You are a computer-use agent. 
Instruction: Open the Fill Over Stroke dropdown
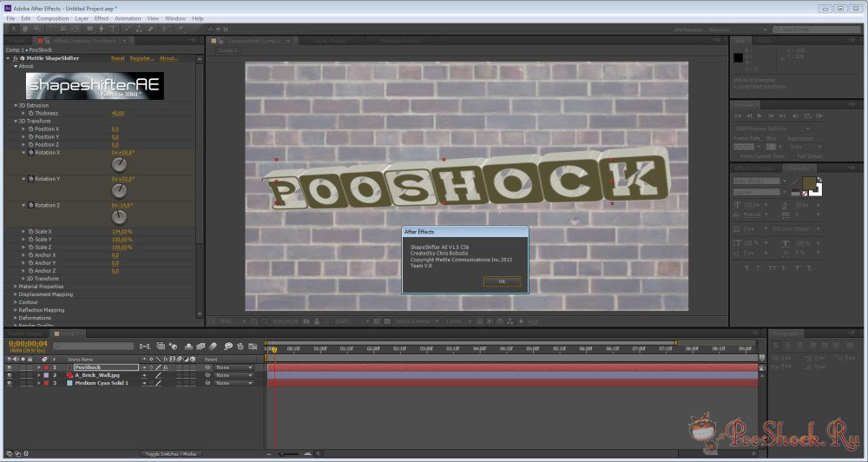click(x=796, y=228)
